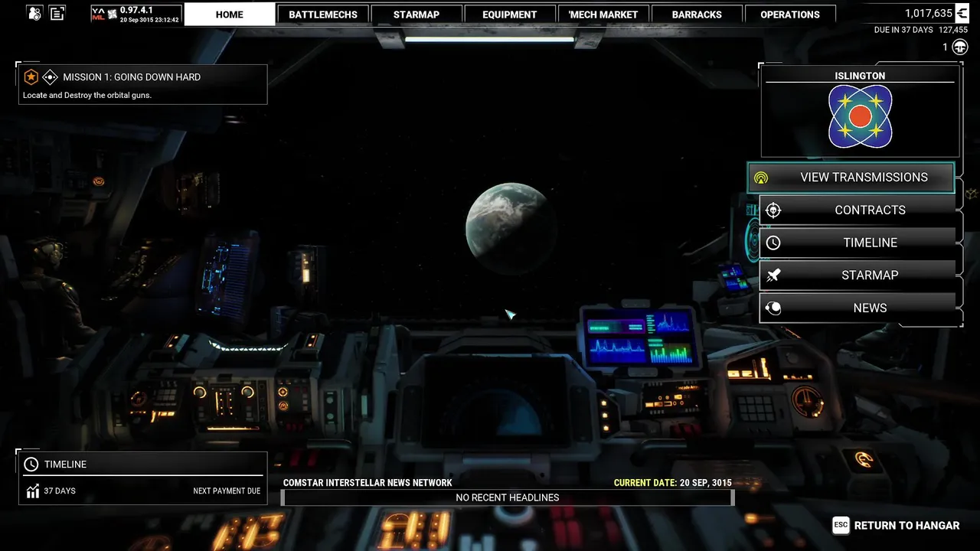
Task: Open the News side button
Action: (x=857, y=308)
